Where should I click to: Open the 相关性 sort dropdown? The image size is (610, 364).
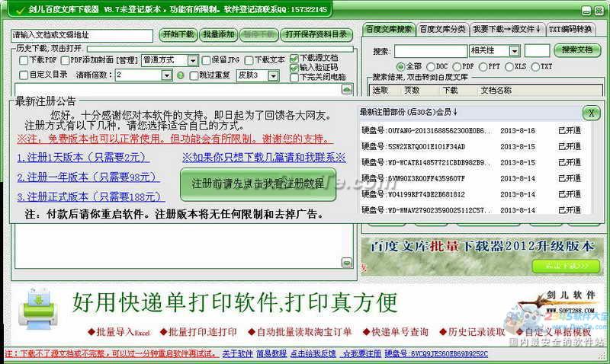[514, 51]
